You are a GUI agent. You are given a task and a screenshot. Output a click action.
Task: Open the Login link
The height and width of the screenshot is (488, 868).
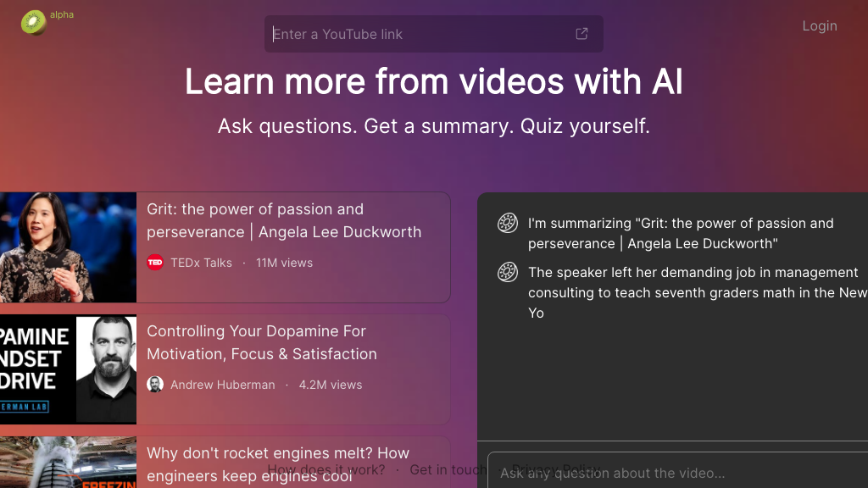pyautogui.click(x=819, y=25)
